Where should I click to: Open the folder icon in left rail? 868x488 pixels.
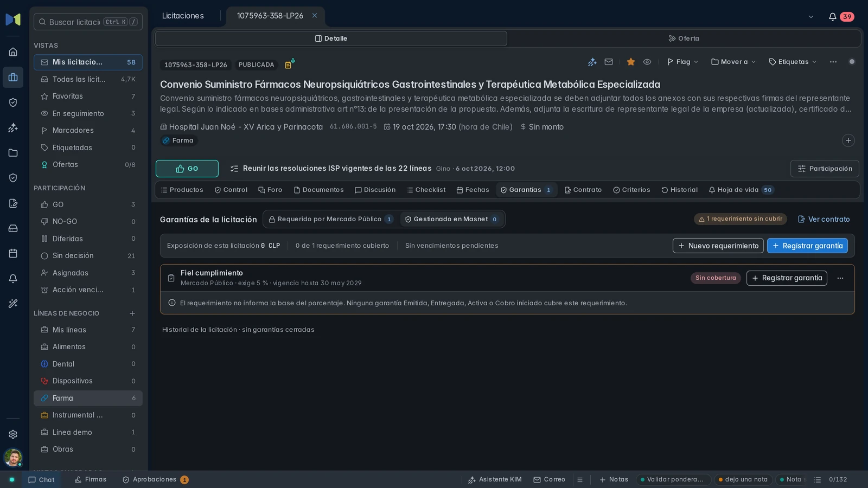(x=13, y=153)
